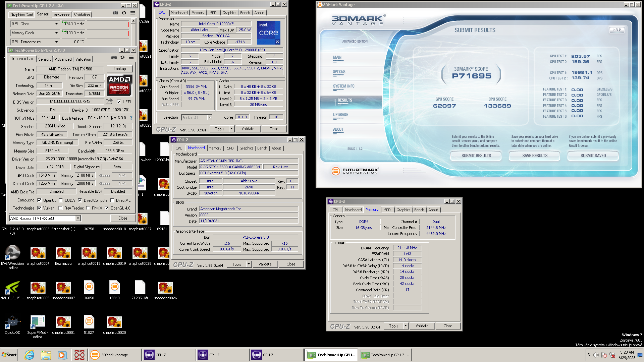Toggle the OpenGL 4.6 checkbox
Screen dimensions: 644x362
107,208
